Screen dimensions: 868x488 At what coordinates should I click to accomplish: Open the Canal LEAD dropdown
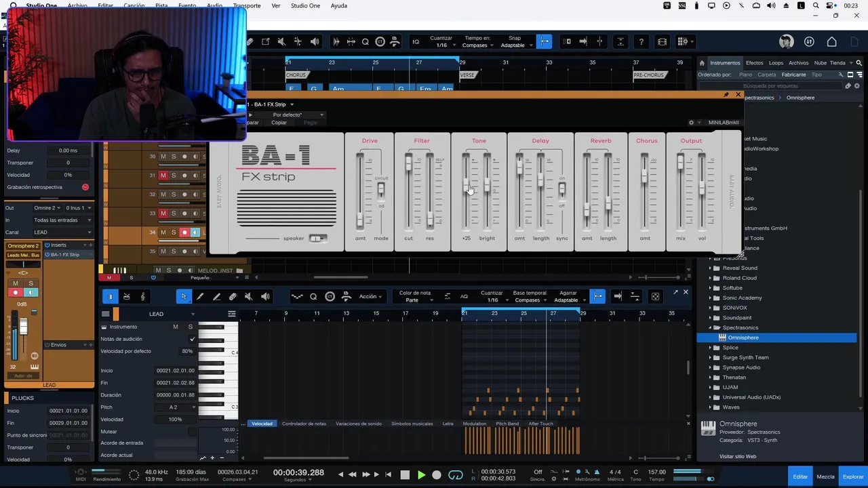[x=62, y=232]
